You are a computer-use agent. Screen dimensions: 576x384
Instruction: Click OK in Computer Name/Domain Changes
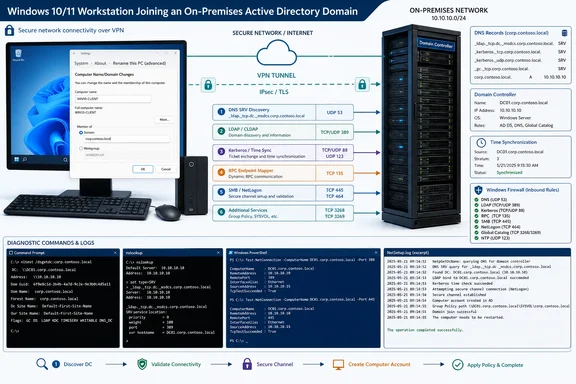click(x=143, y=169)
